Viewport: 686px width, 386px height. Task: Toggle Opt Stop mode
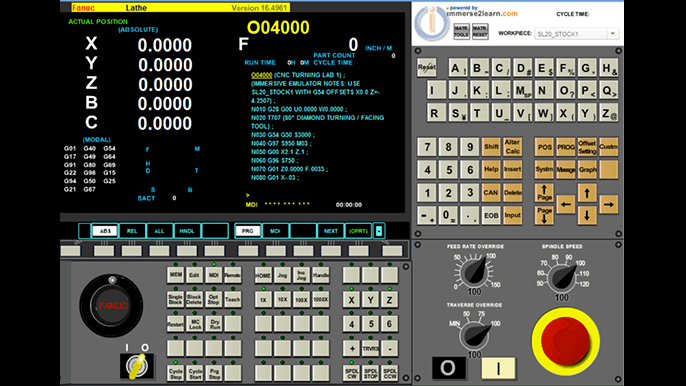[x=214, y=299]
